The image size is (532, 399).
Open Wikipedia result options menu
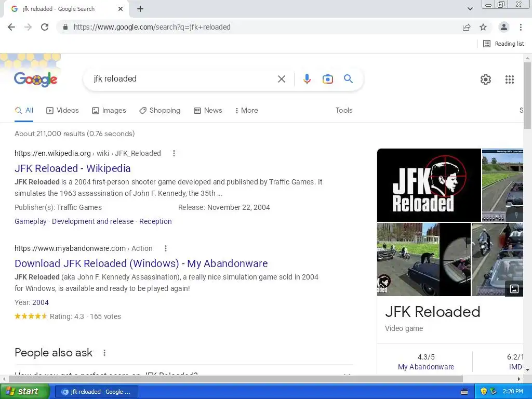tap(174, 153)
